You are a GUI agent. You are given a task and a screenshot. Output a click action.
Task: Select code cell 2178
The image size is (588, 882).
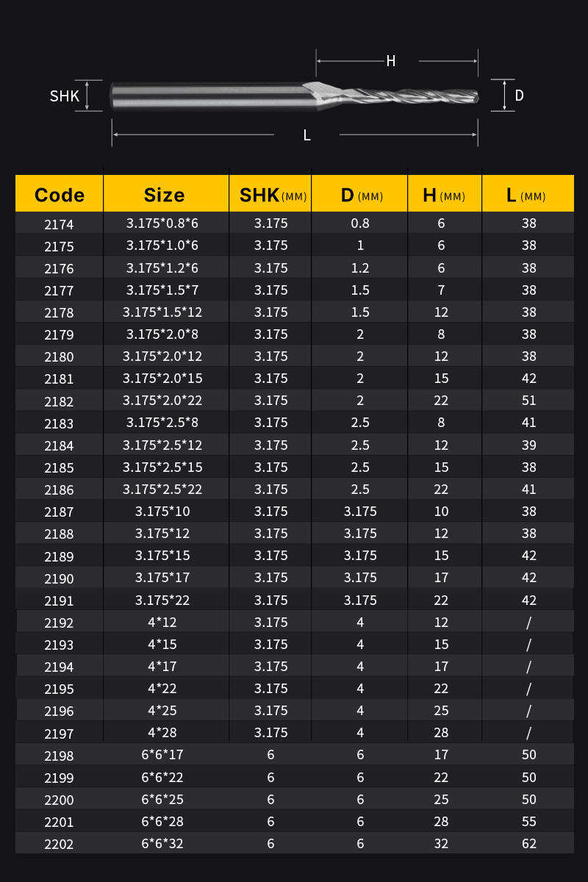[59, 312]
